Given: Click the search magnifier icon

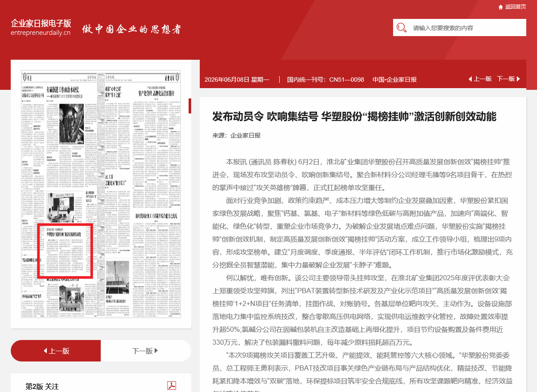Looking at the screenshot, I should (x=402, y=28).
